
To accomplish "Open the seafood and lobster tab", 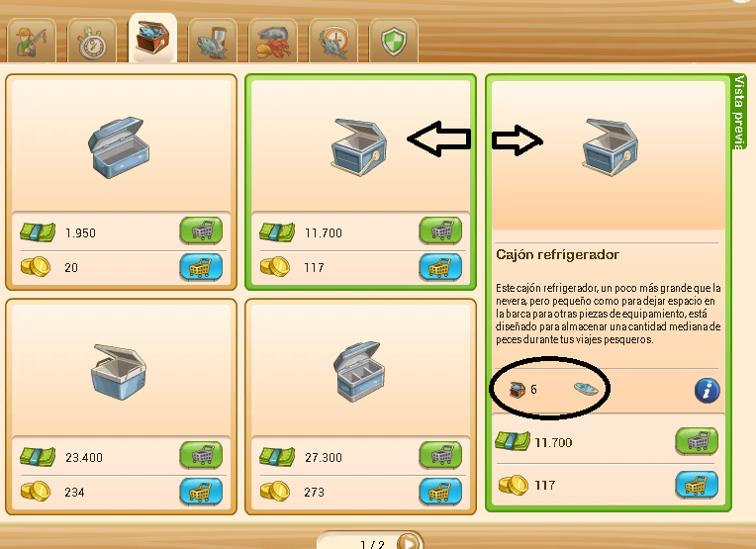I will (x=272, y=42).
